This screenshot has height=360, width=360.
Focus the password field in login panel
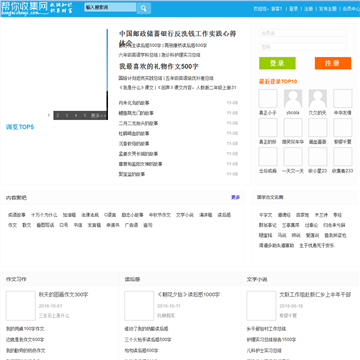[303, 47]
